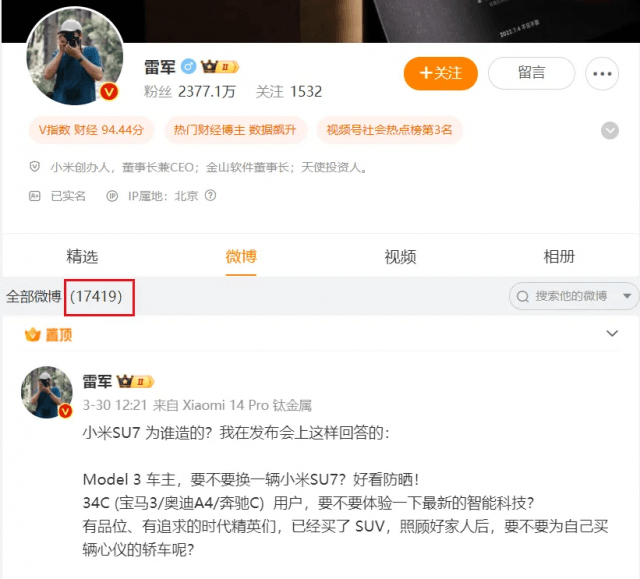640x579 pixels.
Task: Switch to the 精选 tab
Action: (x=82, y=257)
